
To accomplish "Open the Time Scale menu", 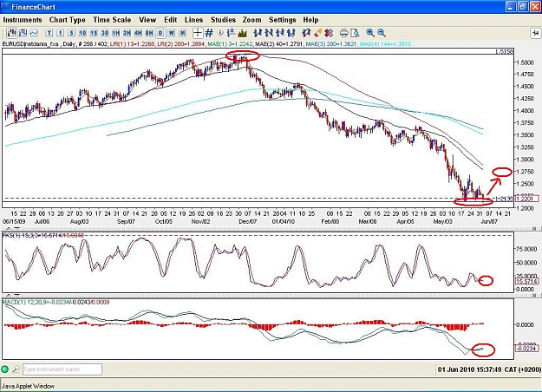I will (x=112, y=20).
